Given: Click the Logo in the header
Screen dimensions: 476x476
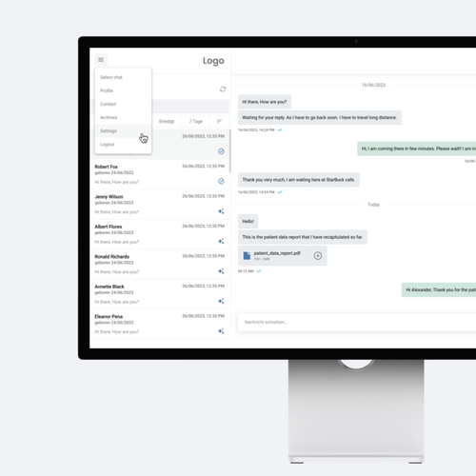Looking at the screenshot, I should (213, 61).
